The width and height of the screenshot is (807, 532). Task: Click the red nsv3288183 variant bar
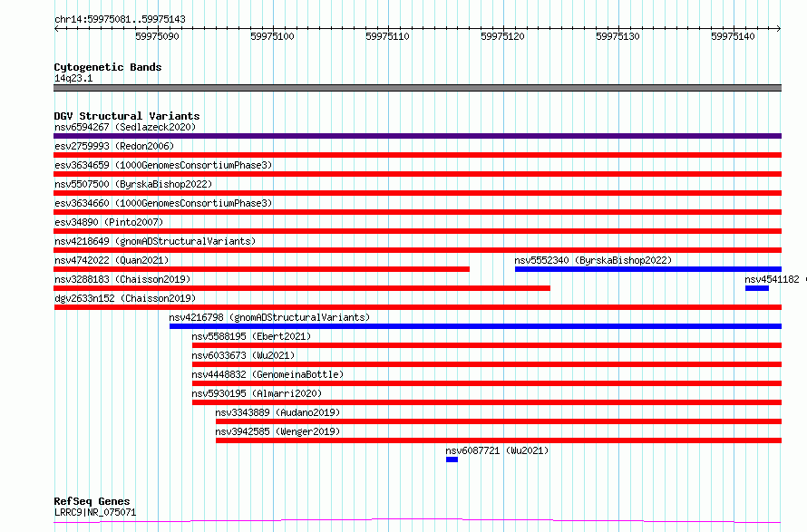(302, 288)
